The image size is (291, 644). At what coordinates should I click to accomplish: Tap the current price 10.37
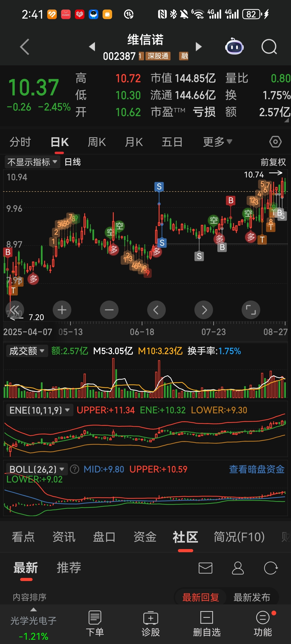click(x=33, y=87)
